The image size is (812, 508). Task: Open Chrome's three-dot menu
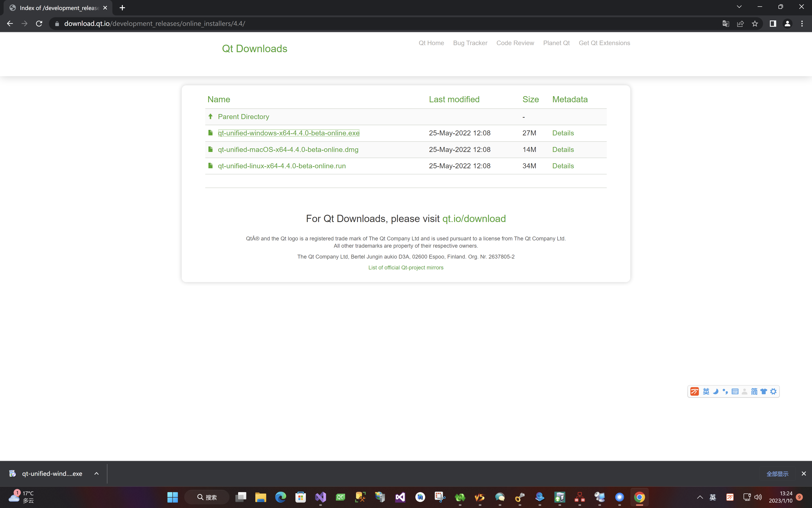tap(802, 24)
